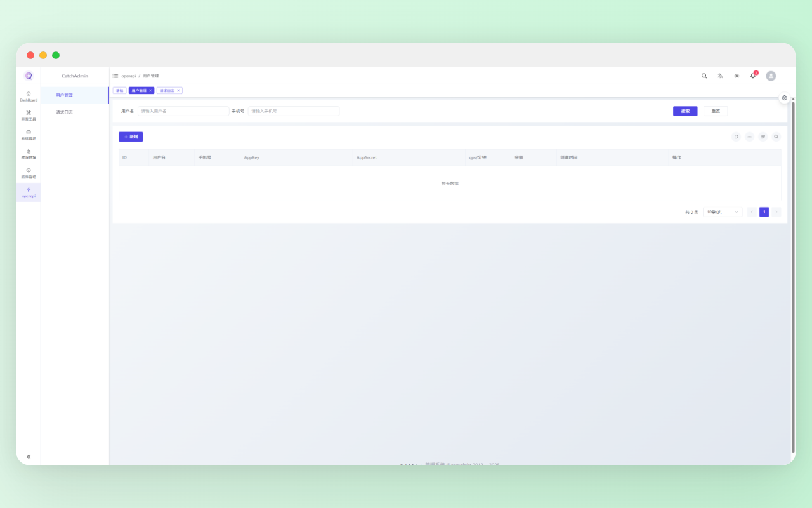Close the 用户管理 page tab

tap(150, 91)
